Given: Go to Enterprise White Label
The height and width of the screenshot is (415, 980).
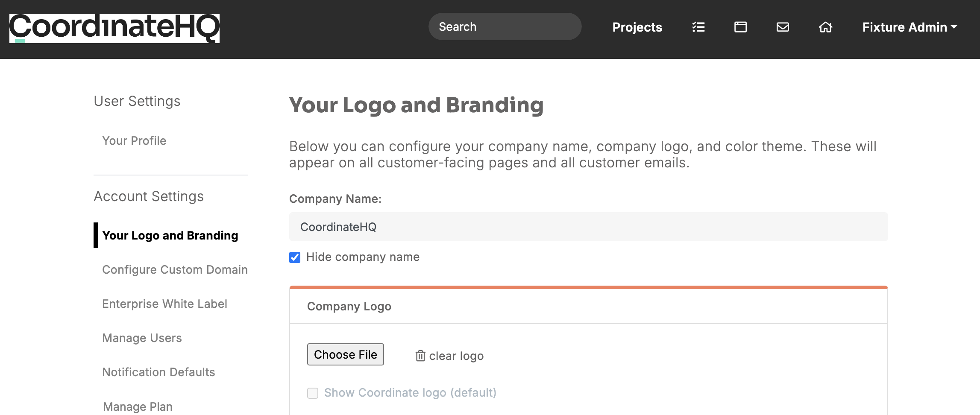Looking at the screenshot, I should pos(164,304).
